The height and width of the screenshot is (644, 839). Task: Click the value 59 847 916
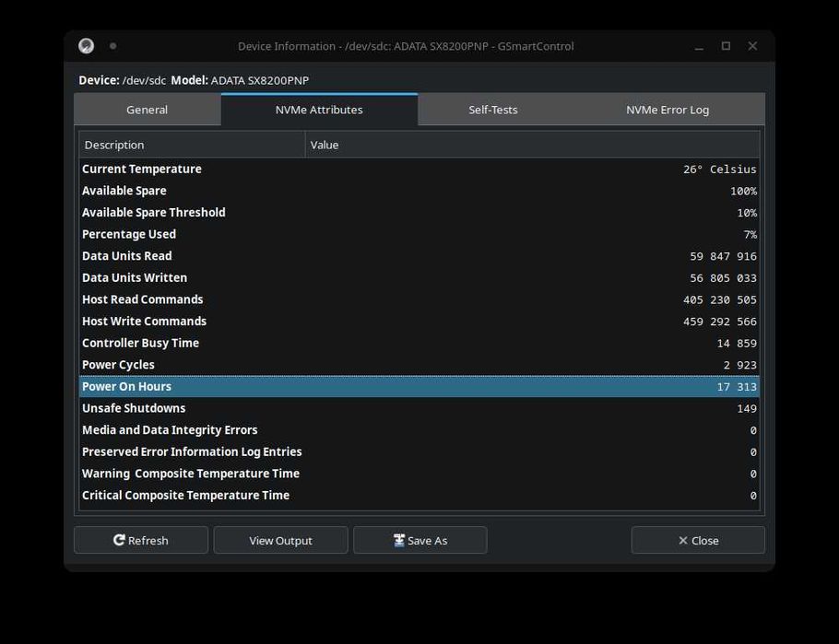[723, 257]
